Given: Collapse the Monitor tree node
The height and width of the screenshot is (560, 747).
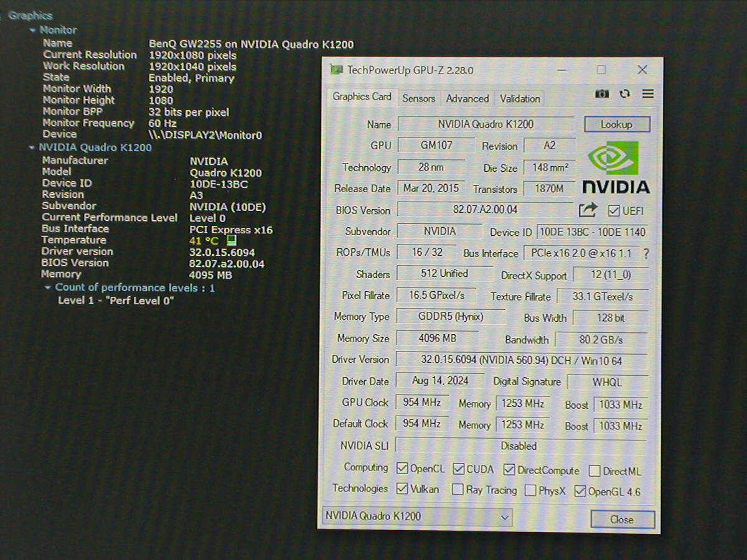Looking at the screenshot, I should click(x=32, y=30).
